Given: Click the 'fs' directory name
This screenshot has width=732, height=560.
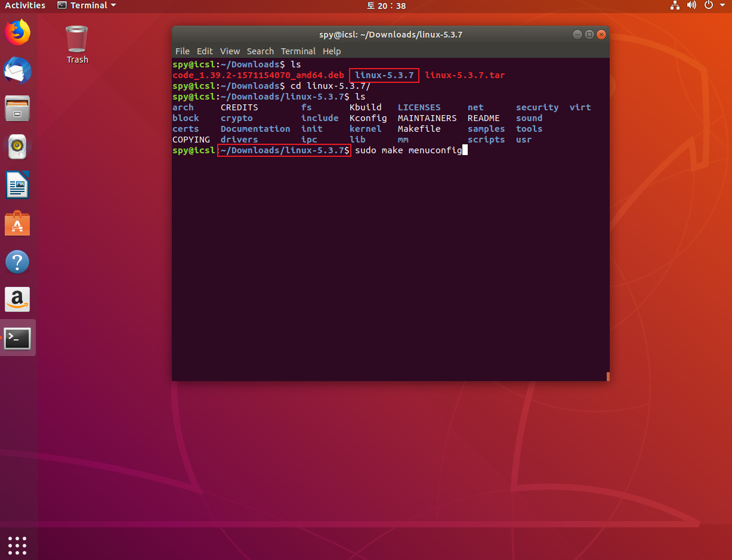Looking at the screenshot, I should pyautogui.click(x=307, y=107).
